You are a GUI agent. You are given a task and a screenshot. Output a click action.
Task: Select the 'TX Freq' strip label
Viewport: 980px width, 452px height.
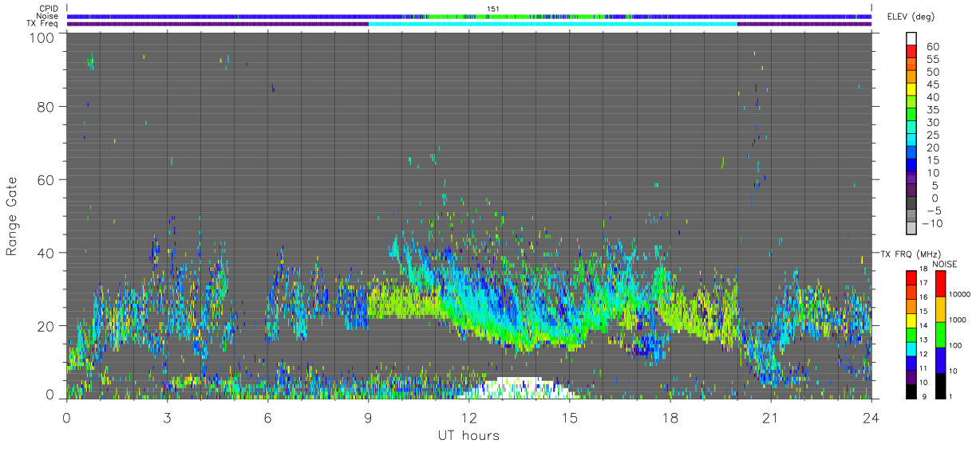pos(43,24)
